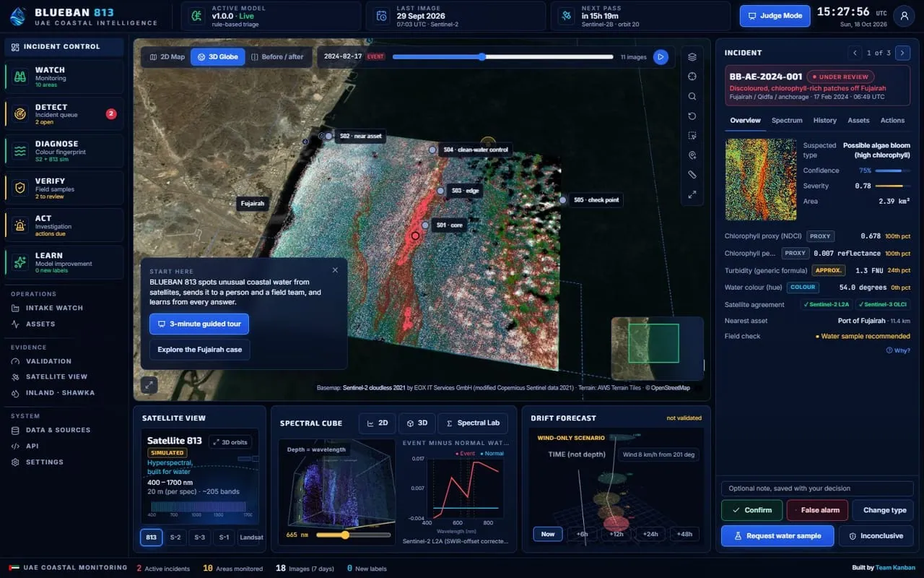Click the 665 nm wavelength slider
This screenshot has height=578, width=924.
click(x=353, y=535)
